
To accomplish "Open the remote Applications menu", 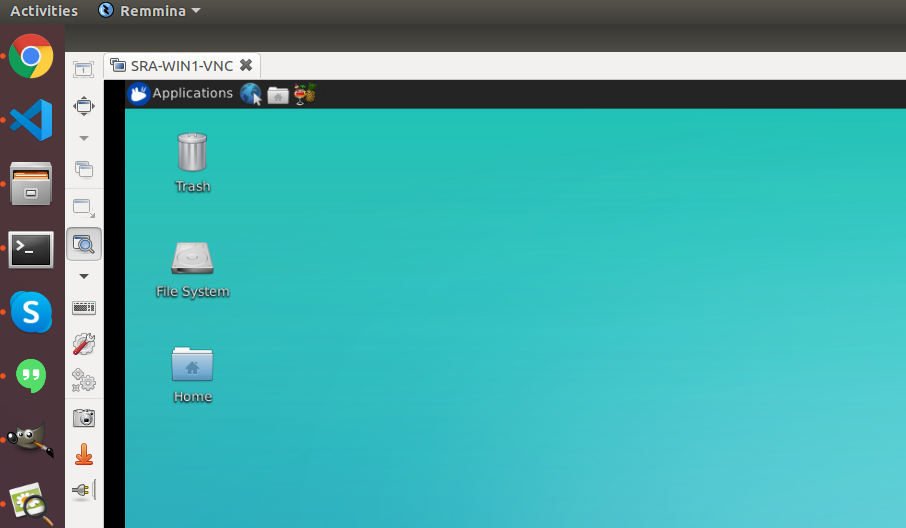I will 181,94.
